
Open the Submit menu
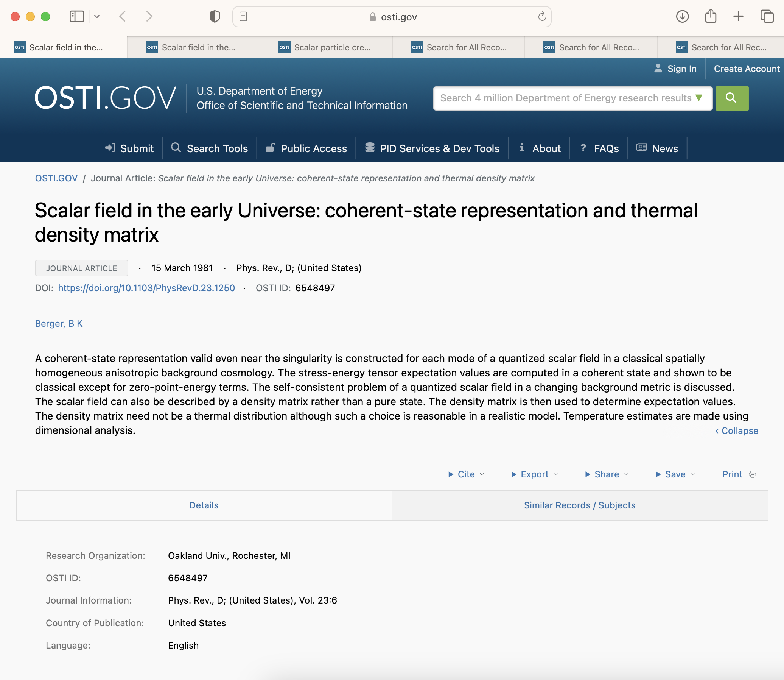coord(137,148)
